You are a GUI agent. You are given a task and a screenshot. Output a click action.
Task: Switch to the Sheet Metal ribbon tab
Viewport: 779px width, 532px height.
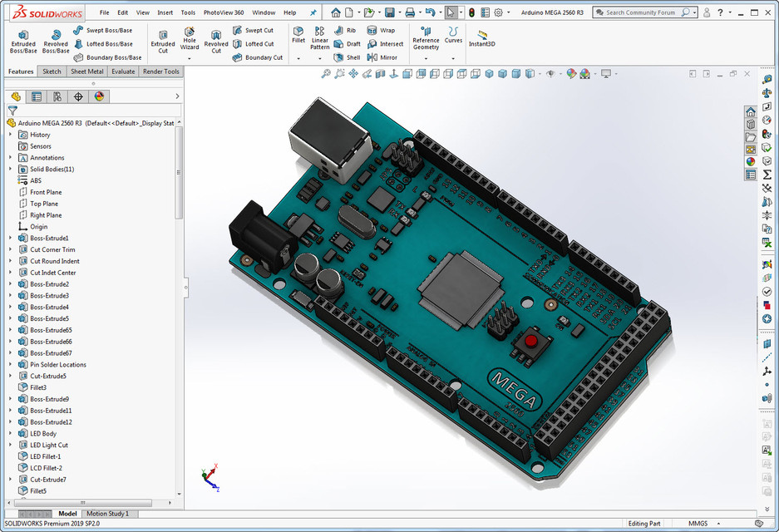86,71
